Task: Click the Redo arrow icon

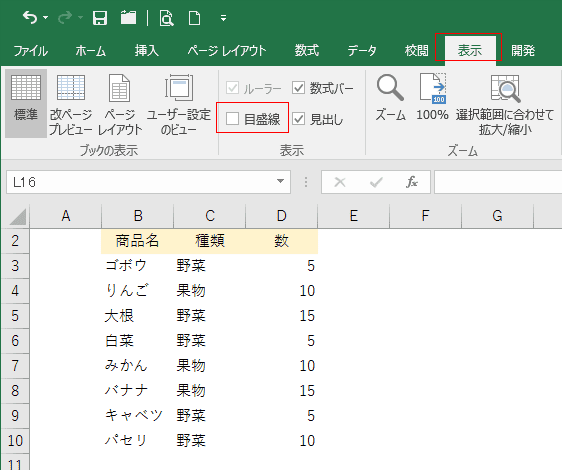Action: pyautogui.click(x=65, y=17)
